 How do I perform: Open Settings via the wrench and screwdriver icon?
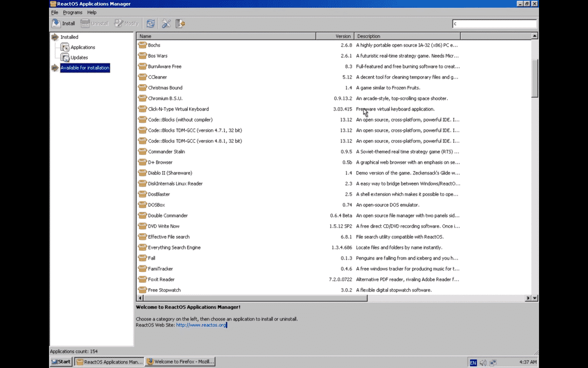(166, 23)
